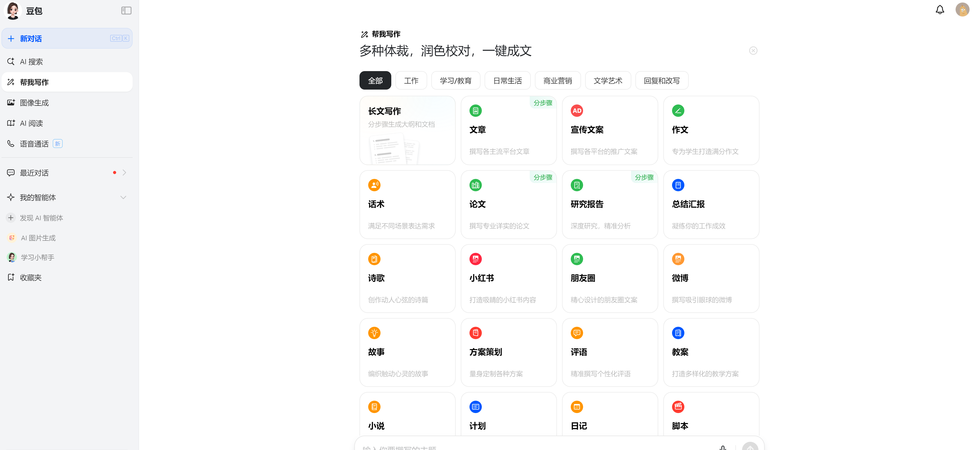
Task: Select the 文学艺术 category tab
Action: click(607, 80)
